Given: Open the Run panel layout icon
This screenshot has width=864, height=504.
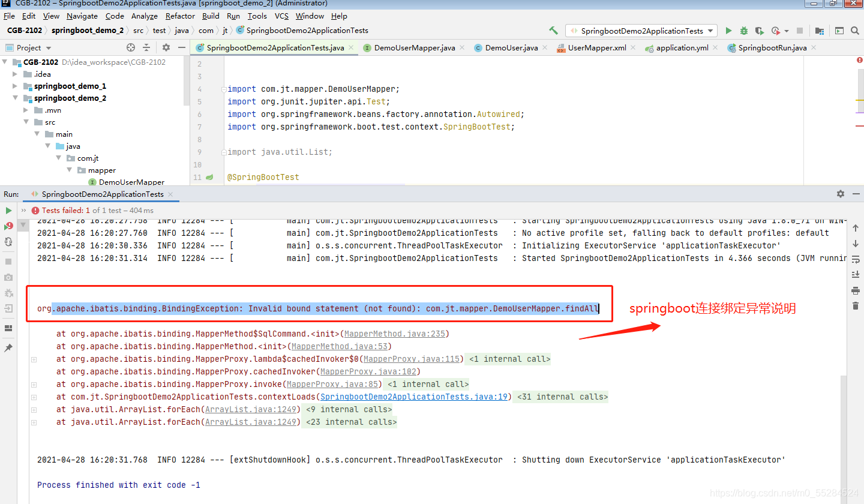Looking at the screenshot, I should (x=8, y=328).
